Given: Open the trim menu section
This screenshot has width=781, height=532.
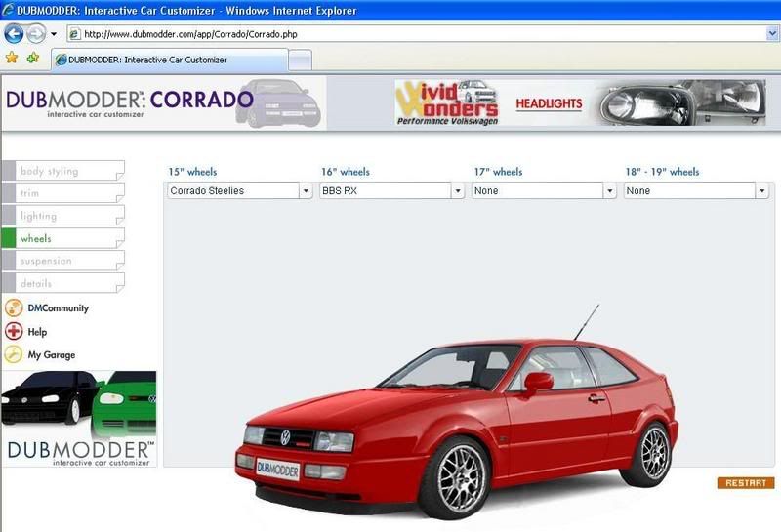Looking at the screenshot, I should click(x=63, y=193).
